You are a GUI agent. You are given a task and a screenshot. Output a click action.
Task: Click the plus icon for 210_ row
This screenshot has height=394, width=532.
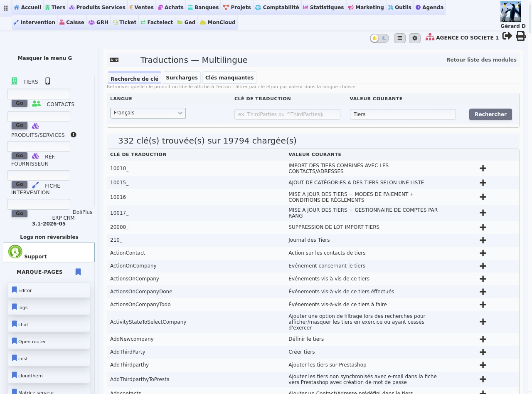483,240
